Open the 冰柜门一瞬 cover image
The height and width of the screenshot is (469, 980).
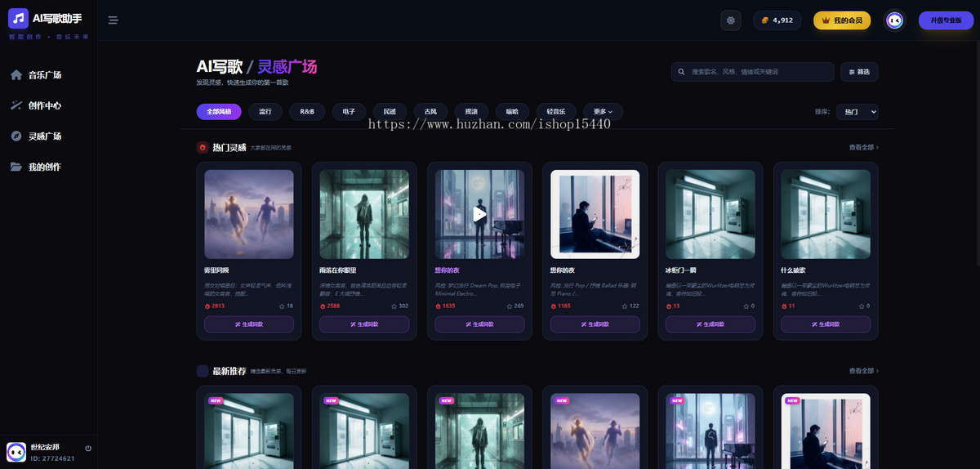point(710,214)
